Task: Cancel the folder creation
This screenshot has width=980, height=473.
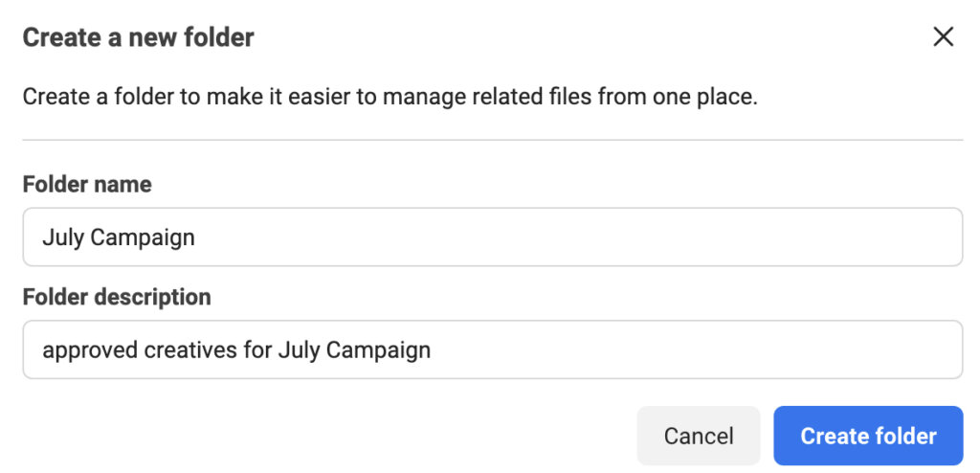Action: (x=699, y=436)
